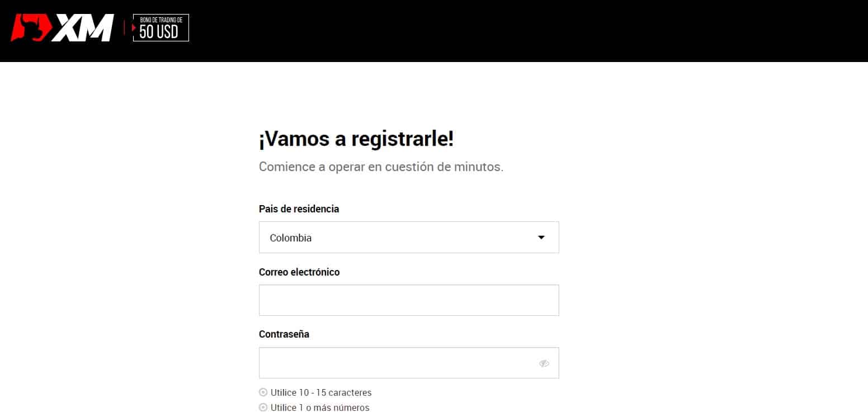
Task: Click the 'Utilice 10 - 15 caracteres' text
Action: click(321, 392)
